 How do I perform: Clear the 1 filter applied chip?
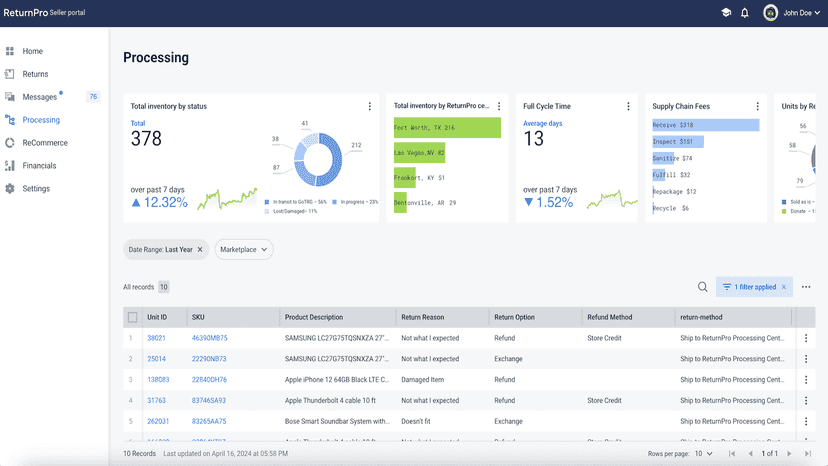click(784, 287)
